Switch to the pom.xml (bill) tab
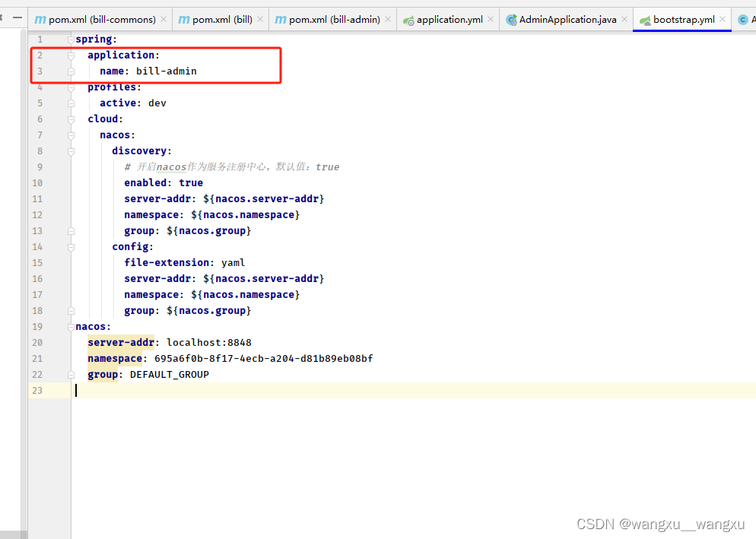 (222, 20)
